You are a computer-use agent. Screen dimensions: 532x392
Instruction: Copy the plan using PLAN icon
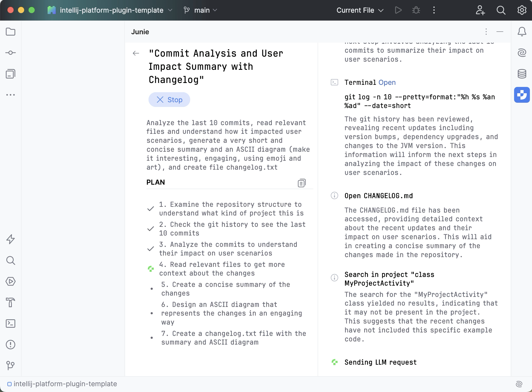(x=302, y=183)
